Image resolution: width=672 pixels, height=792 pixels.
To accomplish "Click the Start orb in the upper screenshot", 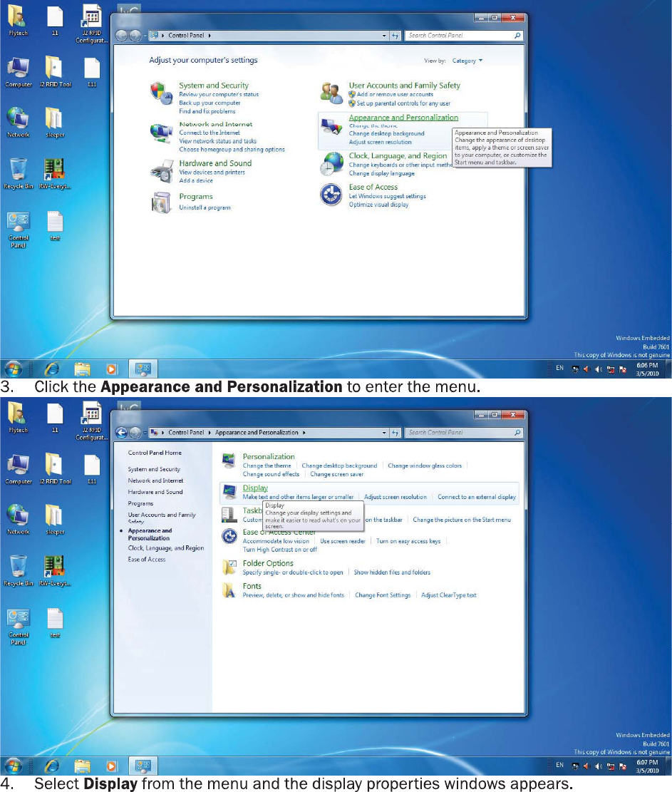I will coord(14,369).
